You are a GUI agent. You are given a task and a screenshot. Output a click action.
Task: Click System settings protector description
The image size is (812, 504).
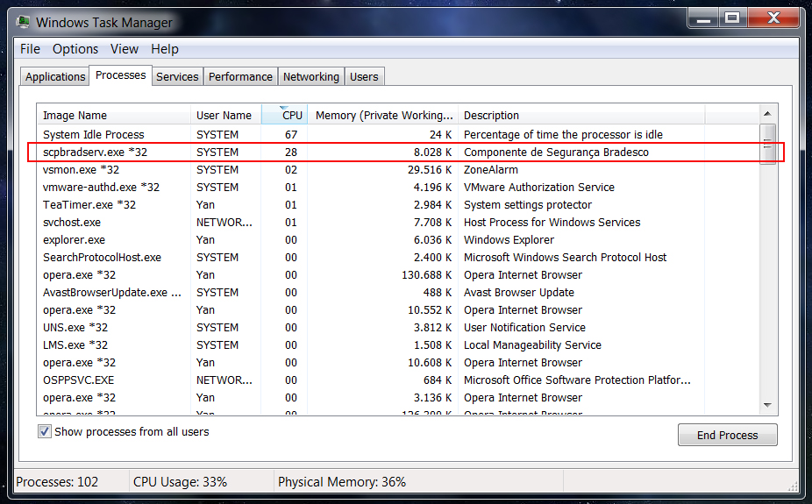pos(528,205)
